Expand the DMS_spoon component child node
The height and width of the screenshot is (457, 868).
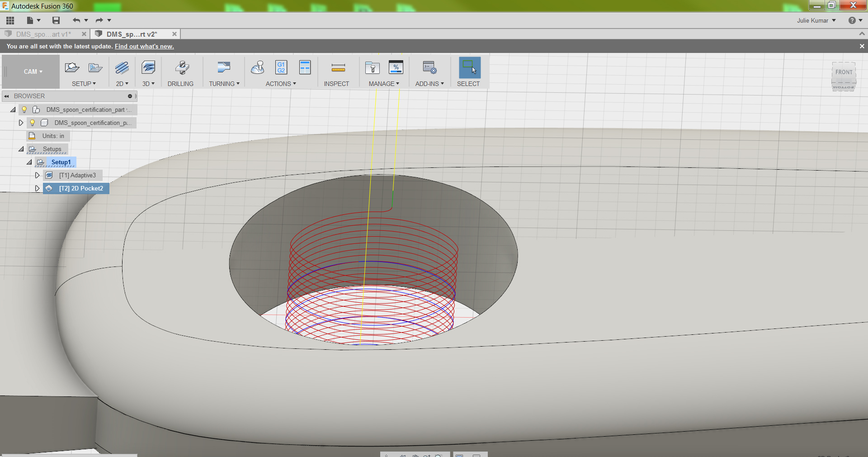tap(21, 123)
